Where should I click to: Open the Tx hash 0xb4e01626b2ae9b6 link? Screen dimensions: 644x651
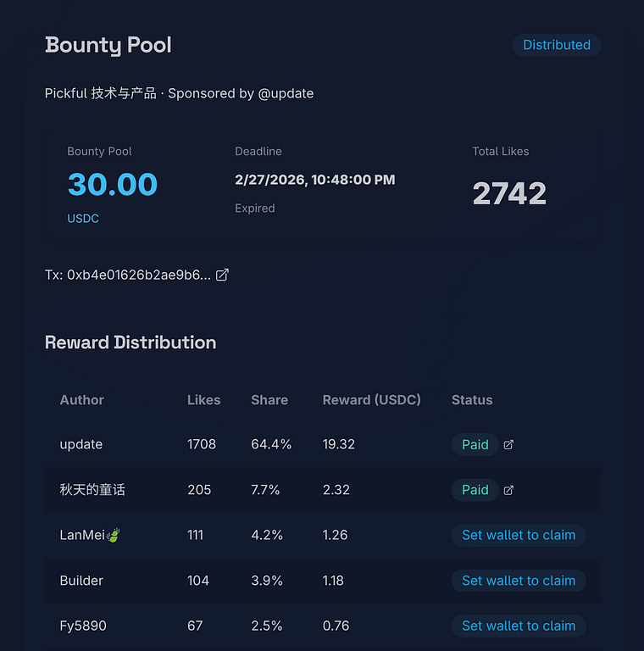click(x=138, y=275)
